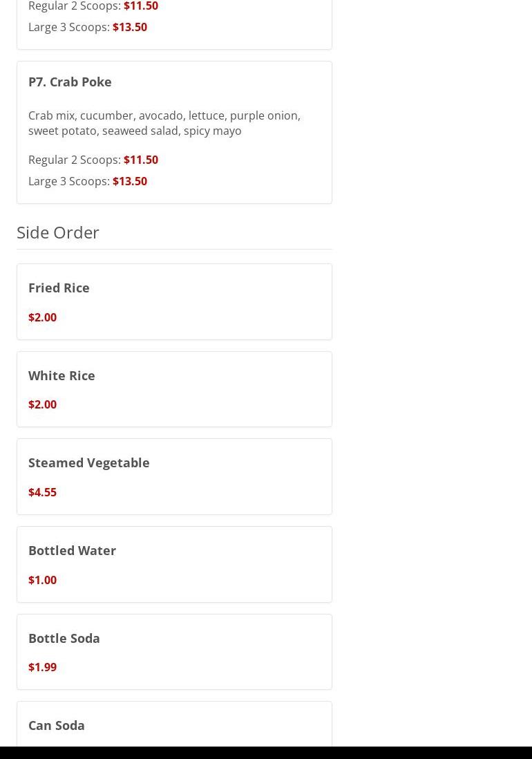This screenshot has height=759, width=532.
Task: Click the $4.55 Steamed Vegetable price
Action: click(42, 492)
